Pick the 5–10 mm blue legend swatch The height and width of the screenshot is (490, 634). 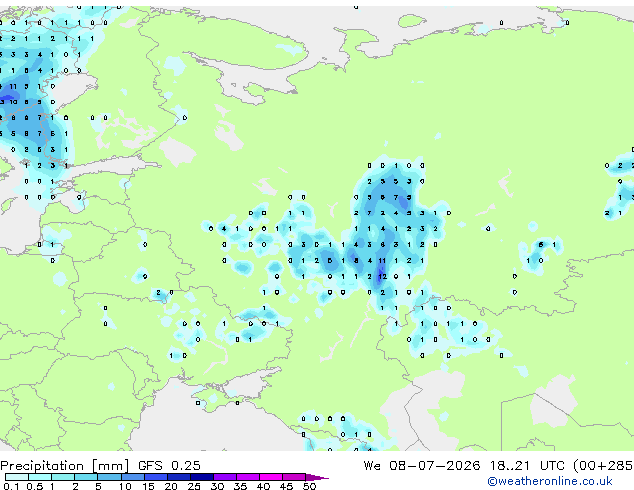pos(109,477)
